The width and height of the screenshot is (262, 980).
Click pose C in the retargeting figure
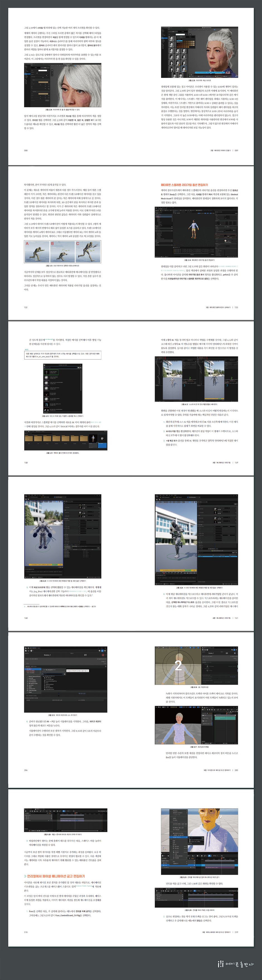pos(88,251)
